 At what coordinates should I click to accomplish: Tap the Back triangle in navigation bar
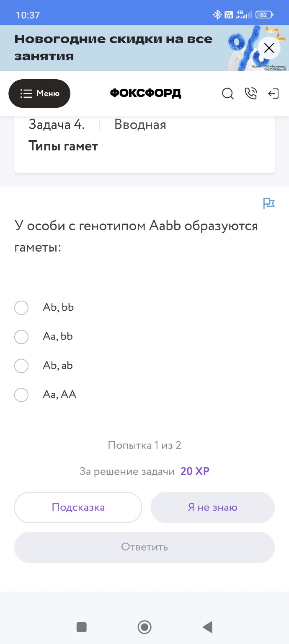[x=207, y=627]
